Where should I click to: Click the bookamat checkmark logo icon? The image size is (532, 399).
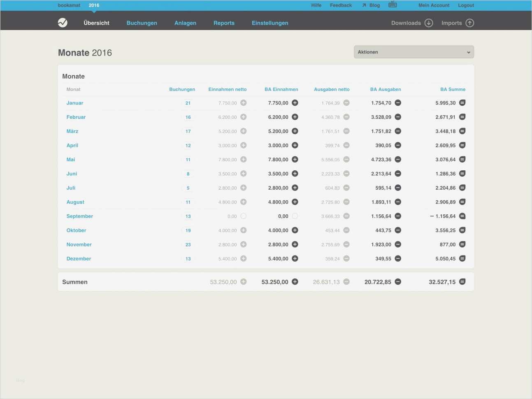(x=63, y=23)
